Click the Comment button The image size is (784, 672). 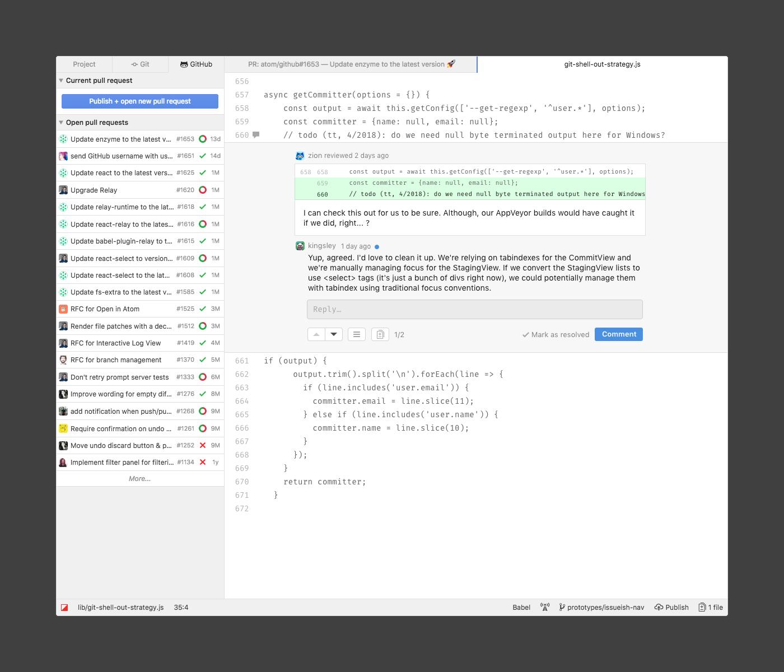pos(619,334)
